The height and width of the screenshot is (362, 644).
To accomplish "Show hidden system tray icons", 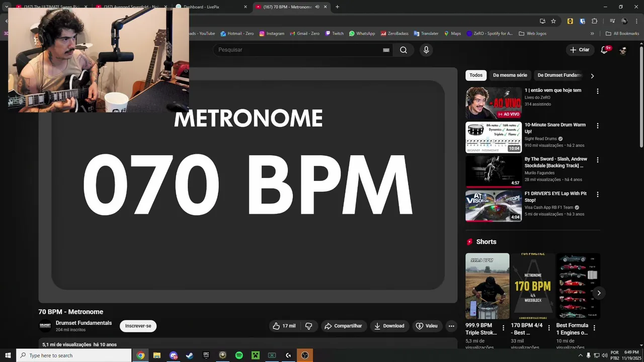I will click(x=580, y=355).
